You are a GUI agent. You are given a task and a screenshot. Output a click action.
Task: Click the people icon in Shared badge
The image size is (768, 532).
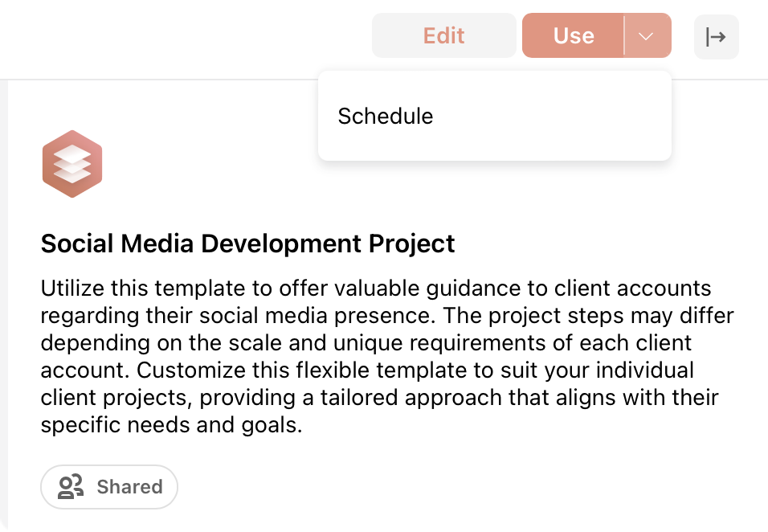click(71, 486)
